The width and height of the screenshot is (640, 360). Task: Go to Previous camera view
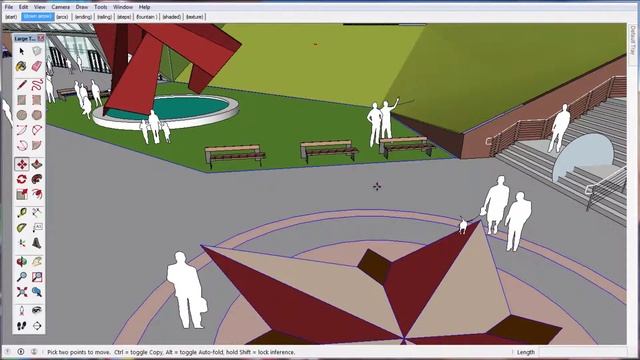pos(37,292)
